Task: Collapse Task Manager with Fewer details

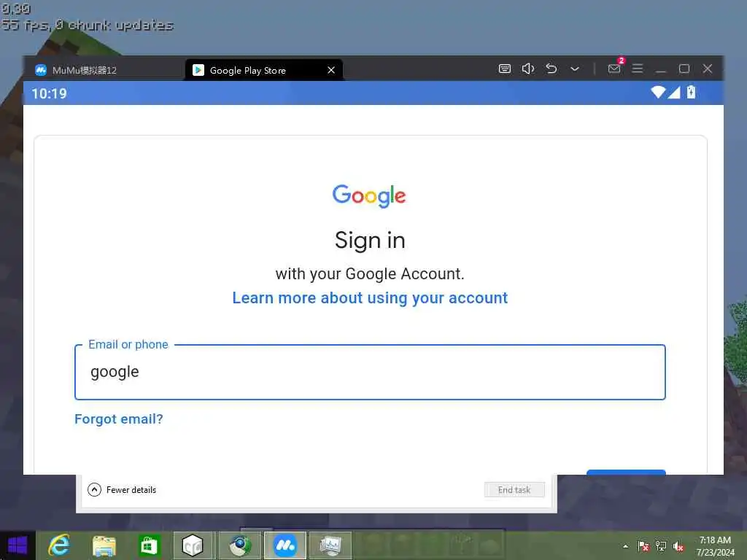Action: [122, 490]
